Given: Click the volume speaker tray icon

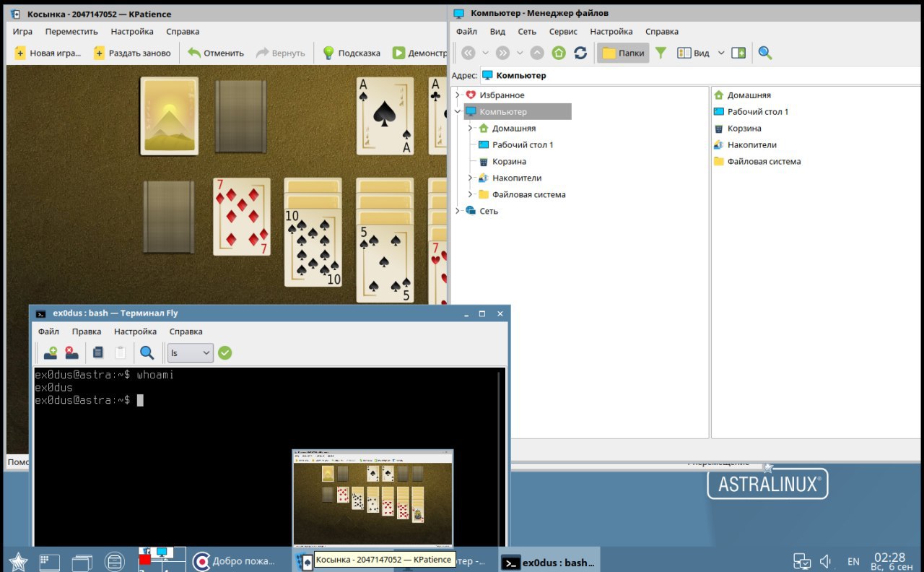Looking at the screenshot, I should 827,561.
